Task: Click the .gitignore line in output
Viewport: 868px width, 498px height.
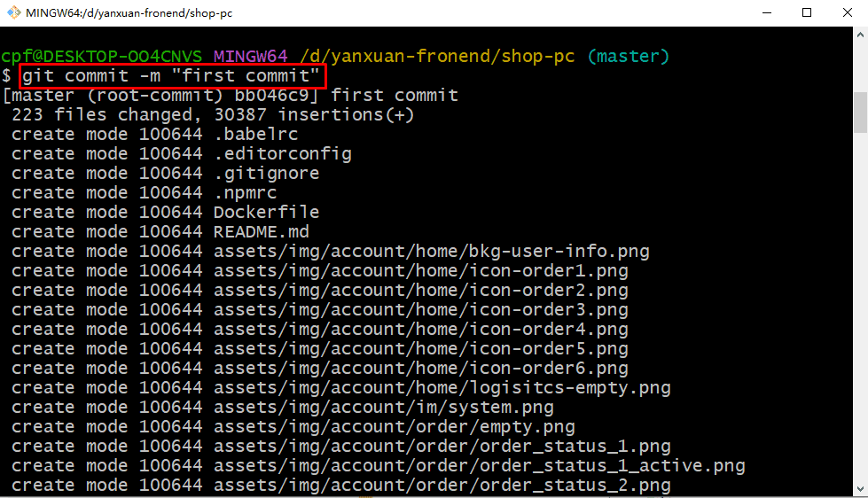Action: pos(165,173)
